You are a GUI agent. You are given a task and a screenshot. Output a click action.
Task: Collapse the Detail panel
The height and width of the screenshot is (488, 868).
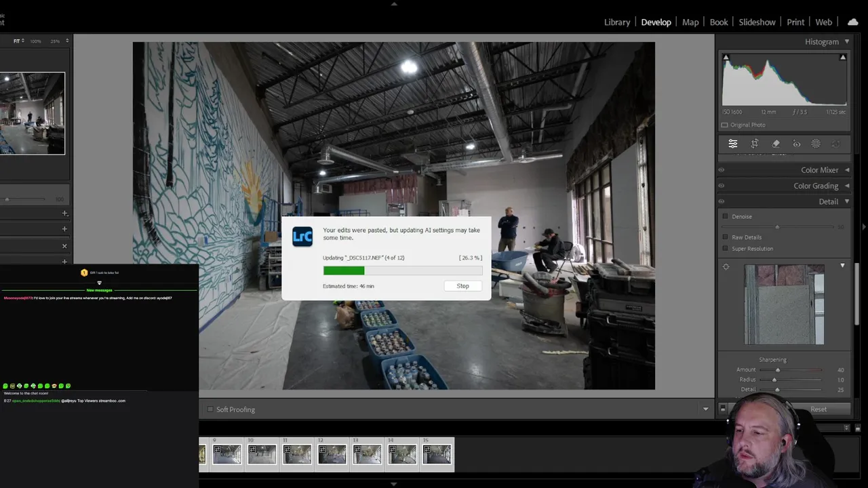[846, 201]
